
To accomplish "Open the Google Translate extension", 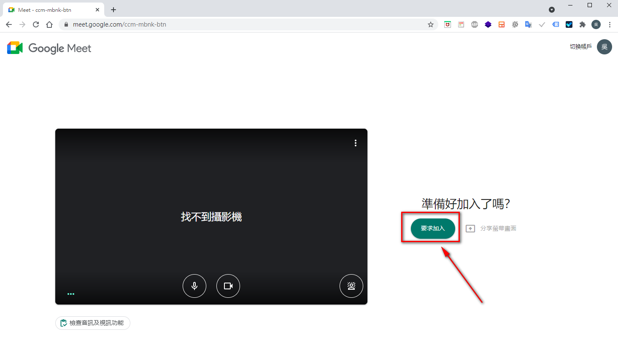I will point(528,24).
